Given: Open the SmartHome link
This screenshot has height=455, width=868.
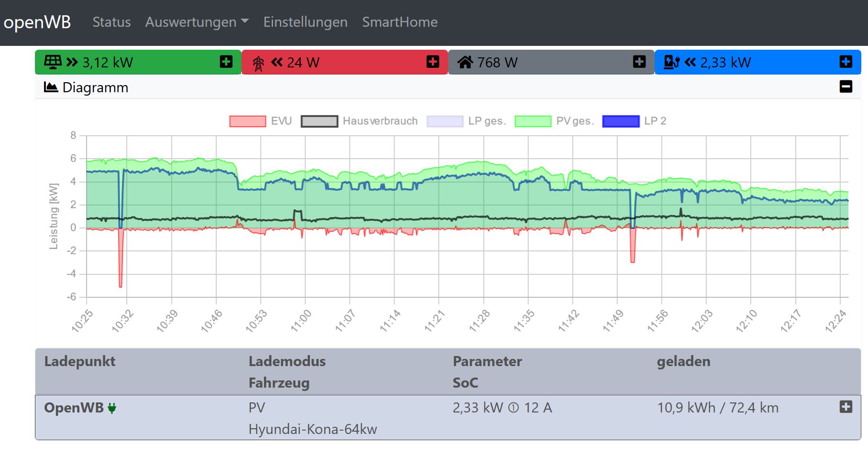Looking at the screenshot, I should coord(399,22).
